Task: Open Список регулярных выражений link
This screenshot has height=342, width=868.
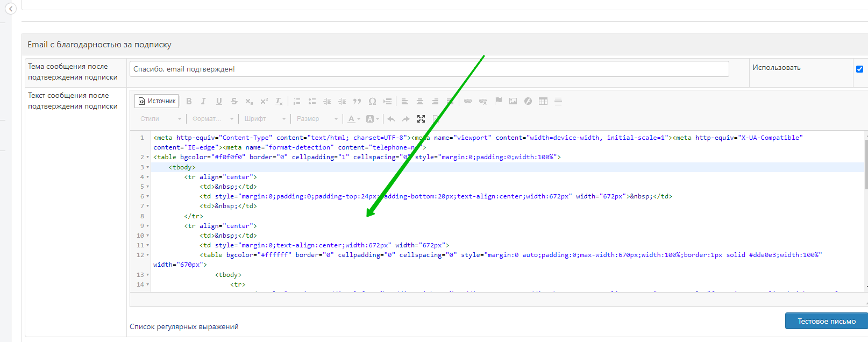Action: [184, 326]
